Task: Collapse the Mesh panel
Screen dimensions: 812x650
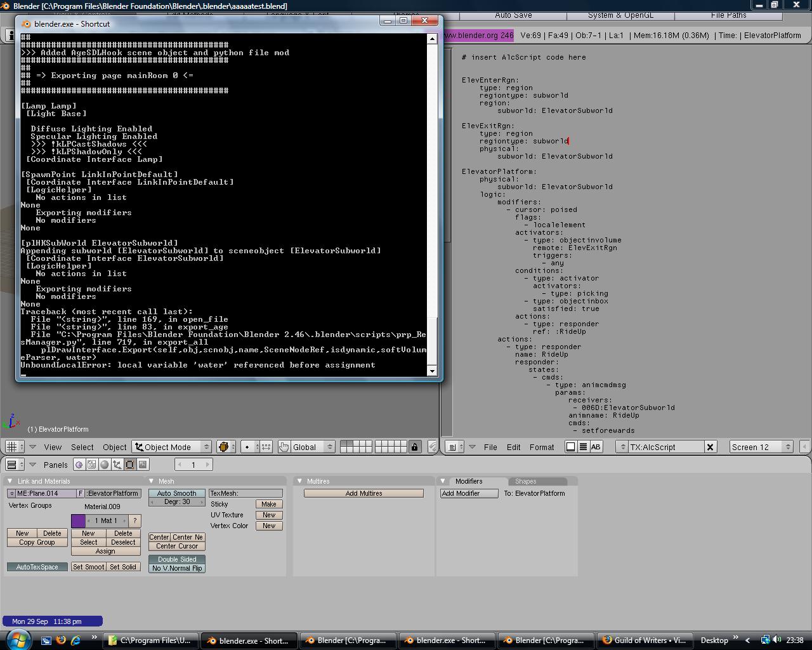Action: pos(151,481)
